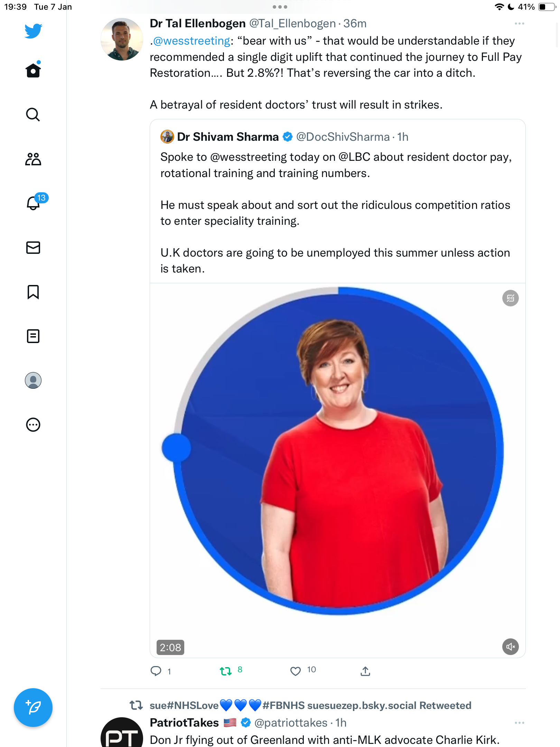Open the Twitter bird home logo
Viewport: 560px width, 747px height.
[x=33, y=31]
